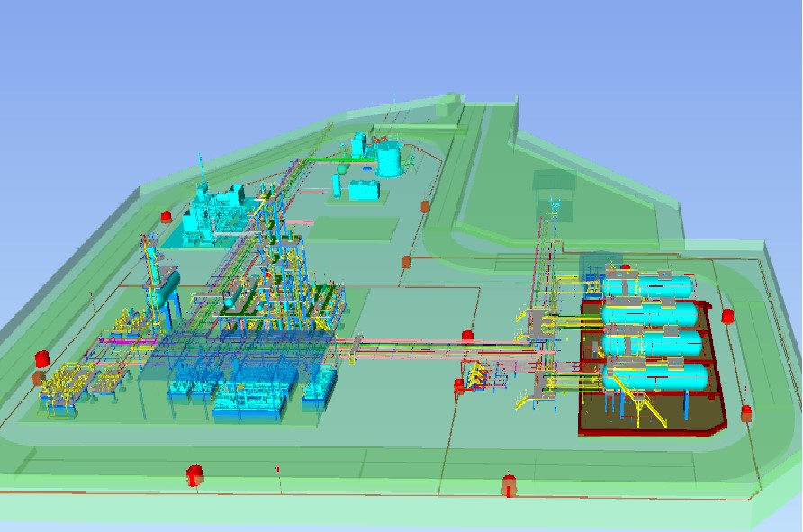The width and height of the screenshot is (803, 532).
Task: Pick the yellow piping skid at far left
Action: click(63, 387)
